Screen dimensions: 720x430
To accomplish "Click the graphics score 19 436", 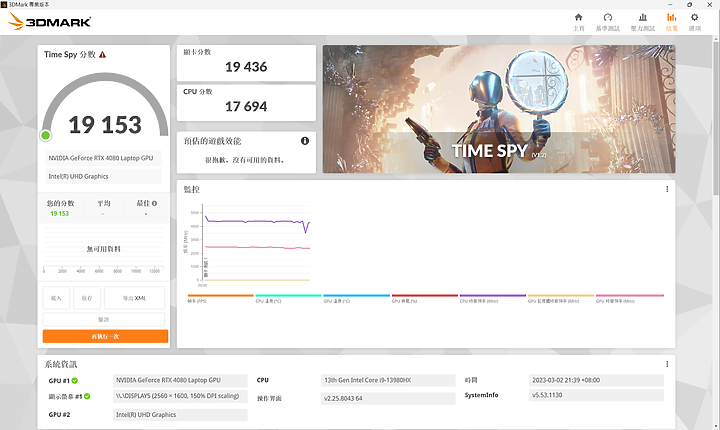I will [246, 67].
